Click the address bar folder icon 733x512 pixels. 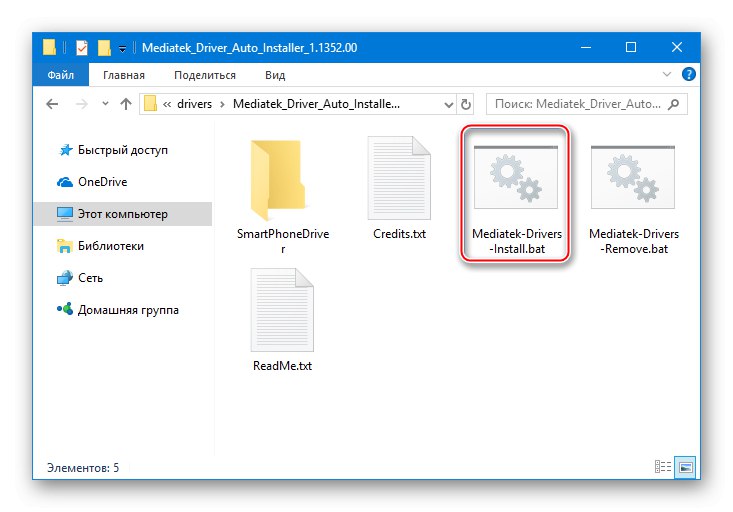coord(150,103)
